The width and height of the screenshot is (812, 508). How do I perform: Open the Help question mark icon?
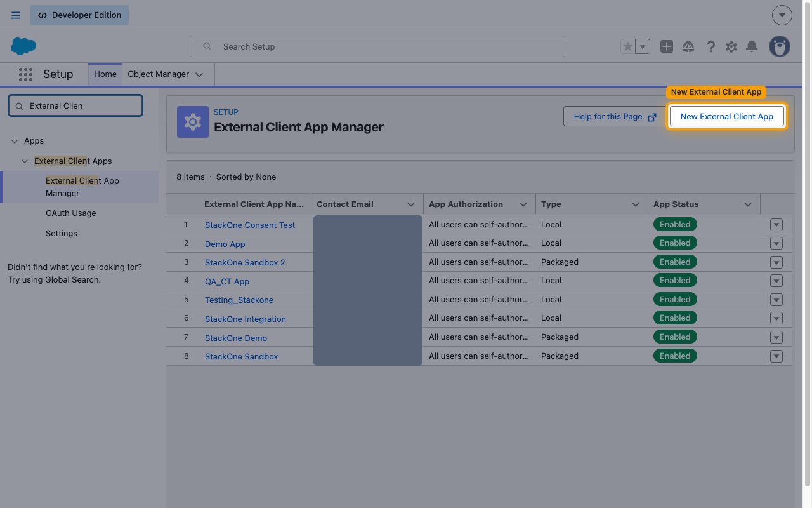[711, 46]
